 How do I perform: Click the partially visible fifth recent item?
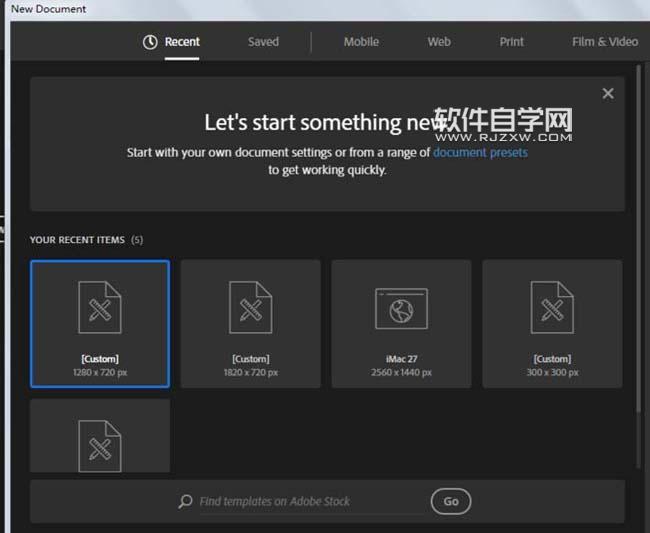pyautogui.click(x=100, y=435)
